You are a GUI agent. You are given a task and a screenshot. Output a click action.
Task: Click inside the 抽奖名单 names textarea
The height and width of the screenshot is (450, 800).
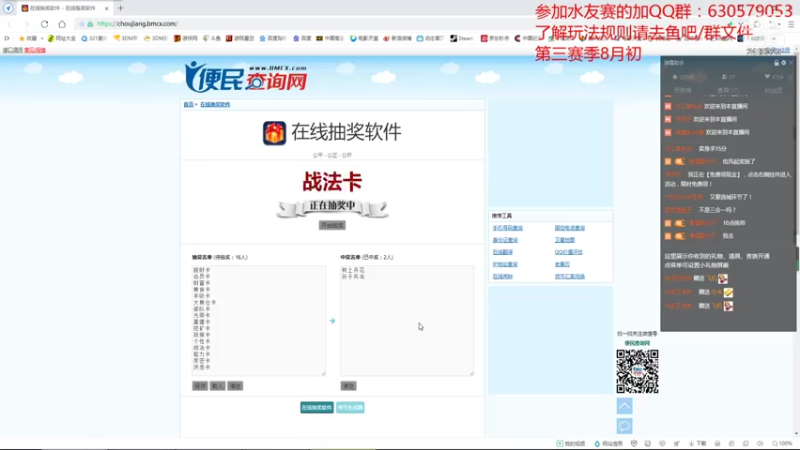[259, 320]
